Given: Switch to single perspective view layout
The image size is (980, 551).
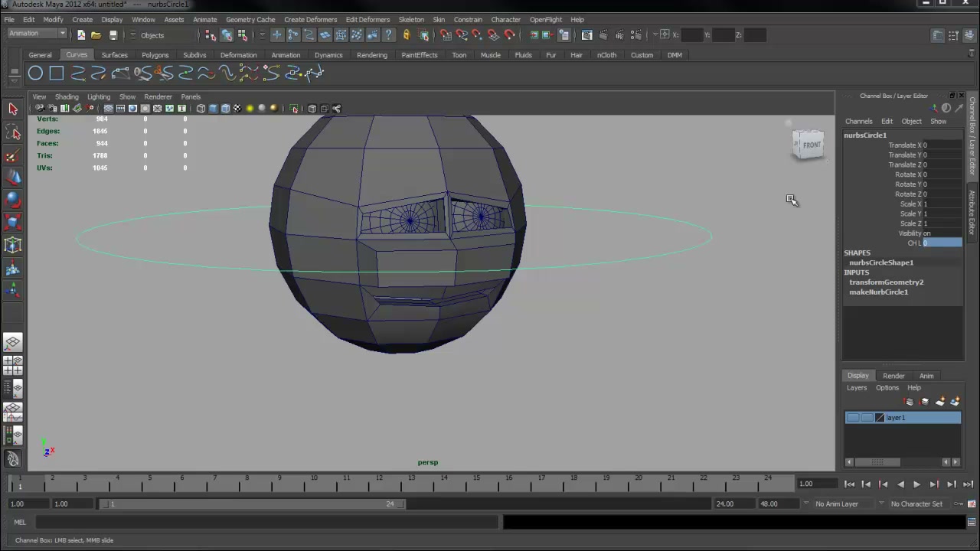Looking at the screenshot, I should click(12, 342).
